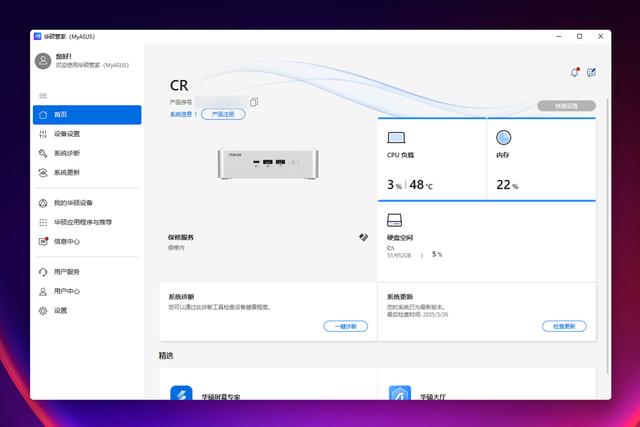
Task: Open 信息中心 label in sidebar
Action: (x=67, y=242)
